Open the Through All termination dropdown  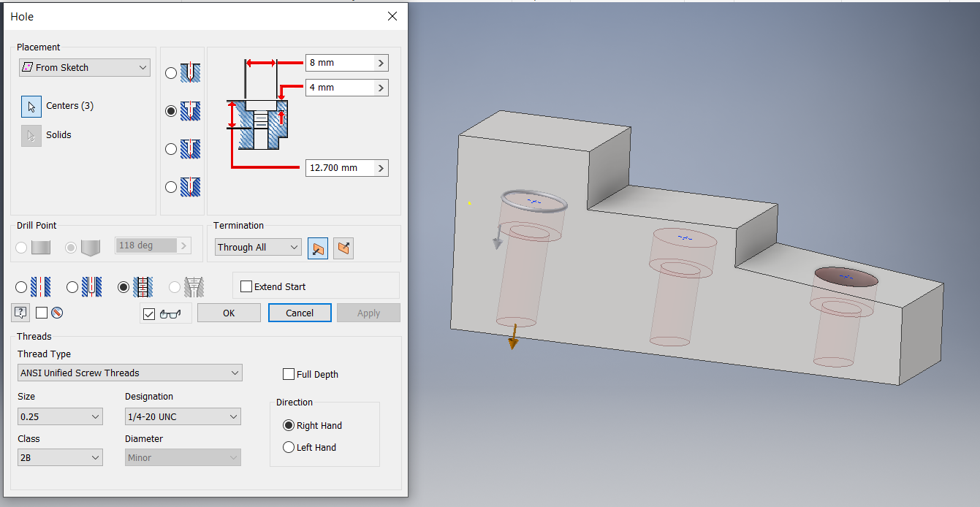coord(258,248)
